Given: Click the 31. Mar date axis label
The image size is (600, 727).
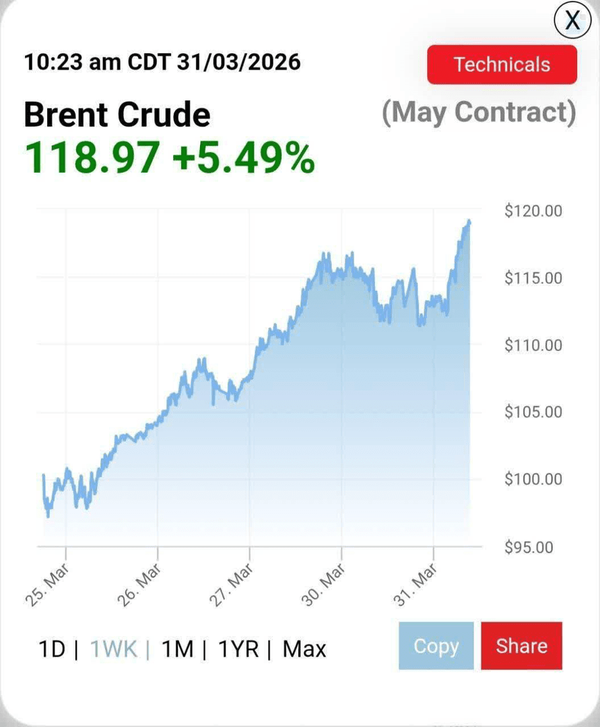Looking at the screenshot, I should tap(415, 585).
